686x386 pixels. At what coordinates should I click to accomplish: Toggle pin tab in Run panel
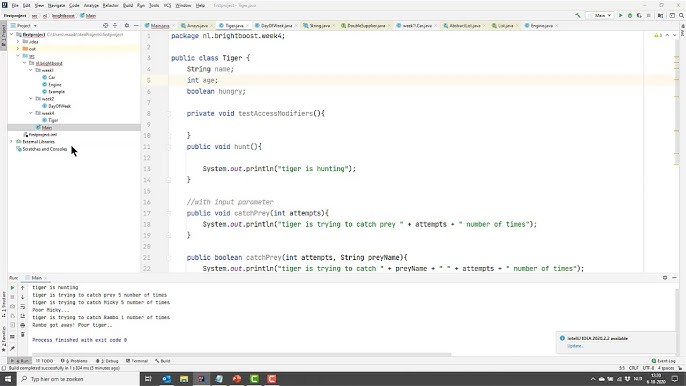click(x=12, y=348)
